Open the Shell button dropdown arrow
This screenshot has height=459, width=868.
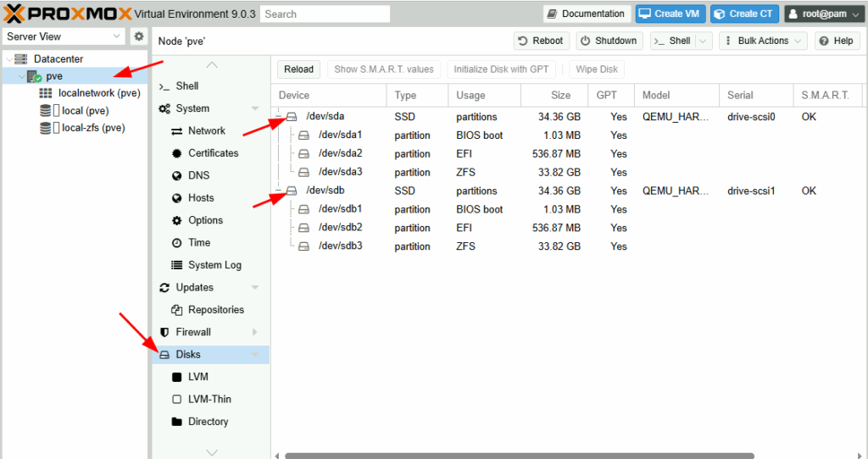(703, 41)
